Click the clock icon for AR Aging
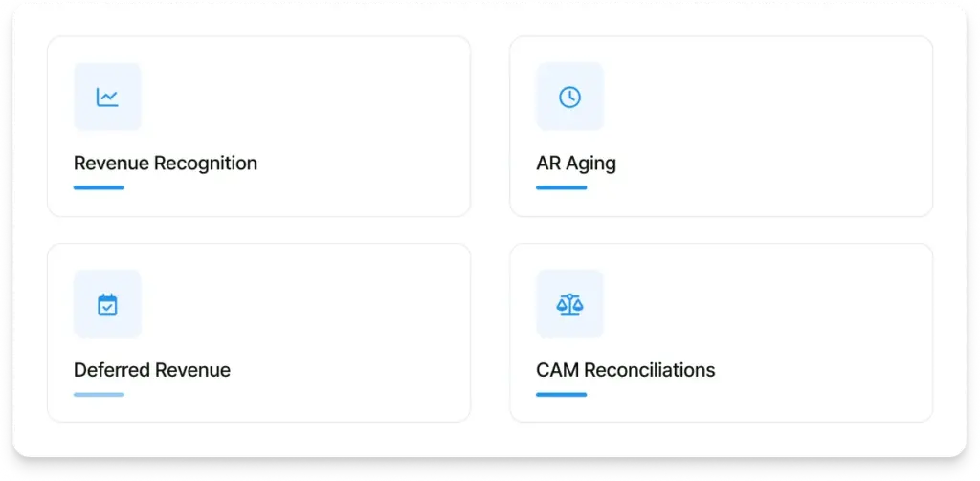The height and width of the screenshot is (481, 980). click(x=570, y=97)
